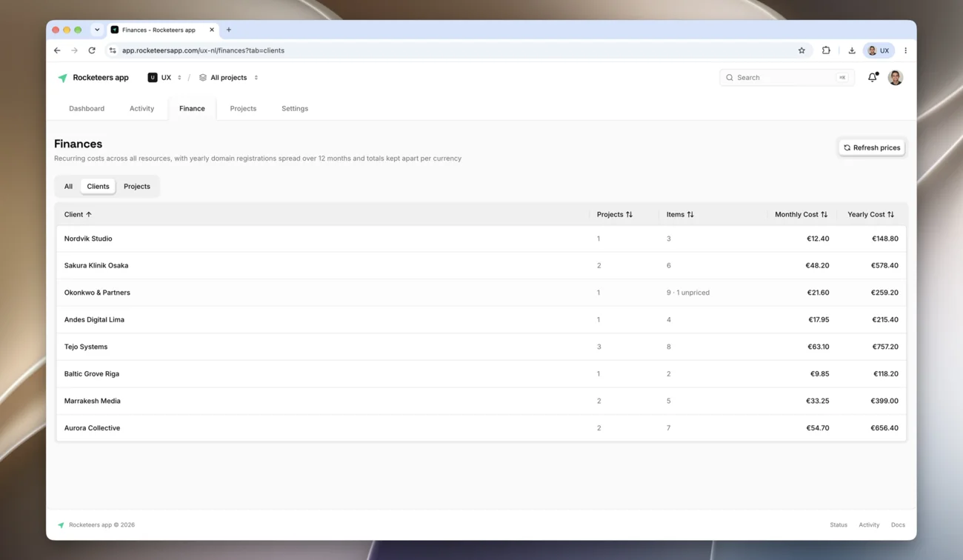Sort table by Yearly Cost column

[x=870, y=214]
